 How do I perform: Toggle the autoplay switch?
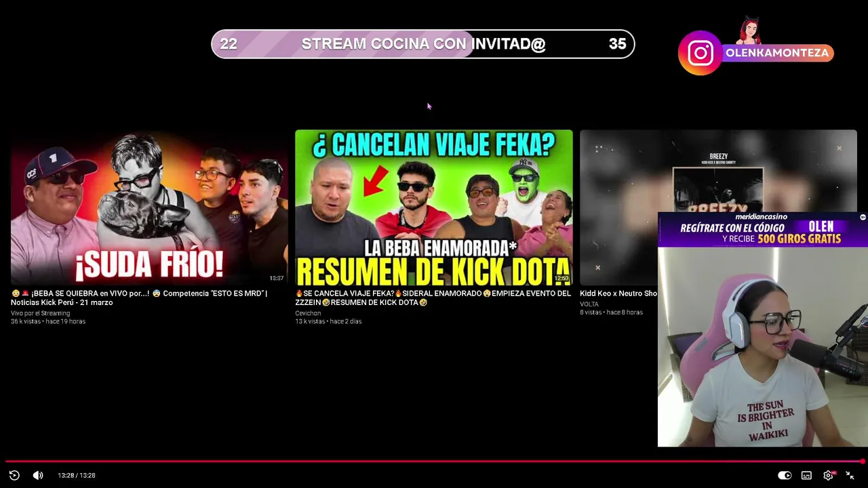pos(785,475)
